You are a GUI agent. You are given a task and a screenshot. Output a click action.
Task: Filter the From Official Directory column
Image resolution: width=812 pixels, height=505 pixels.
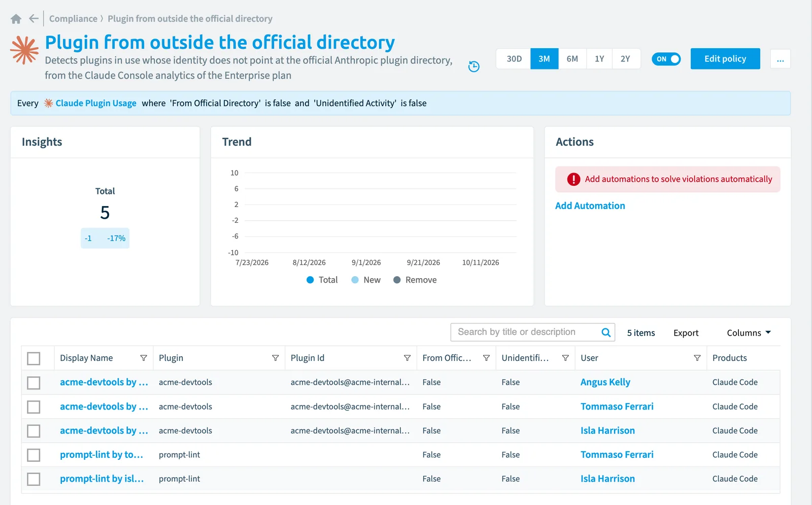486,358
